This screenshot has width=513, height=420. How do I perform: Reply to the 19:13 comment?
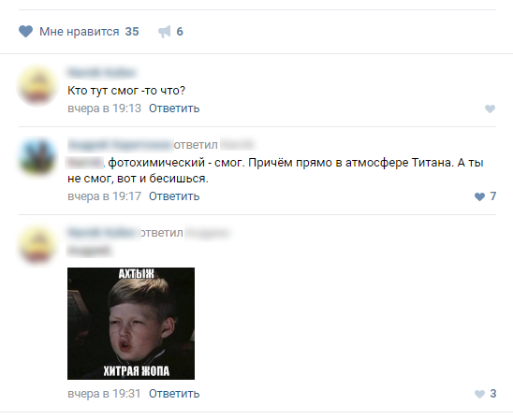174,109
